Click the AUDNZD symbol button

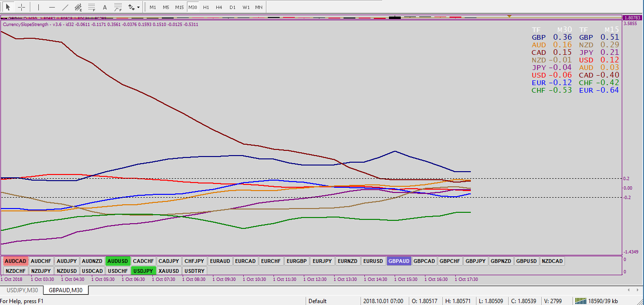pyautogui.click(x=92, y=261)
